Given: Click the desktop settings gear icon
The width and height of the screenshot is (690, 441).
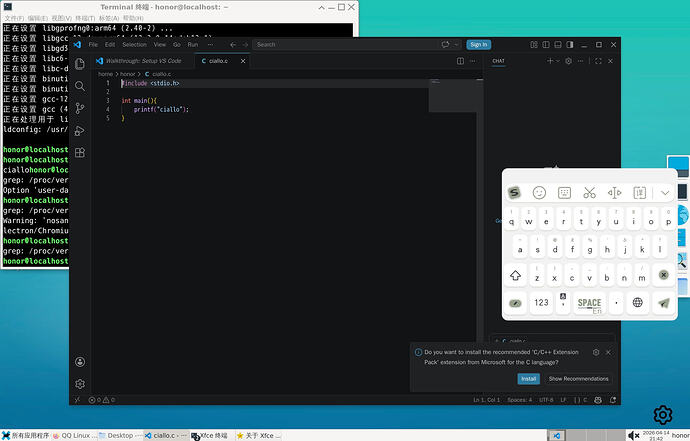Looking at the screenshot, I should tap(663, 414).
